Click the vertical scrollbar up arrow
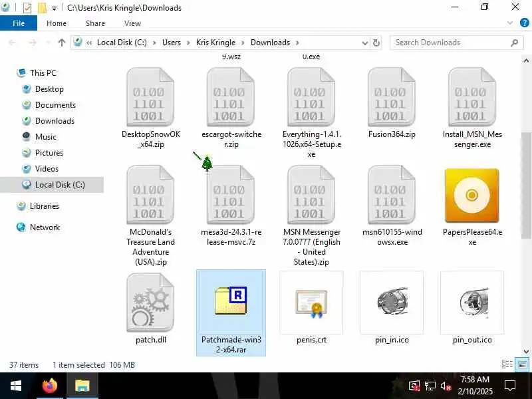Image resolution: width=532 pixels, height=399 pixels. click(526, 61)
